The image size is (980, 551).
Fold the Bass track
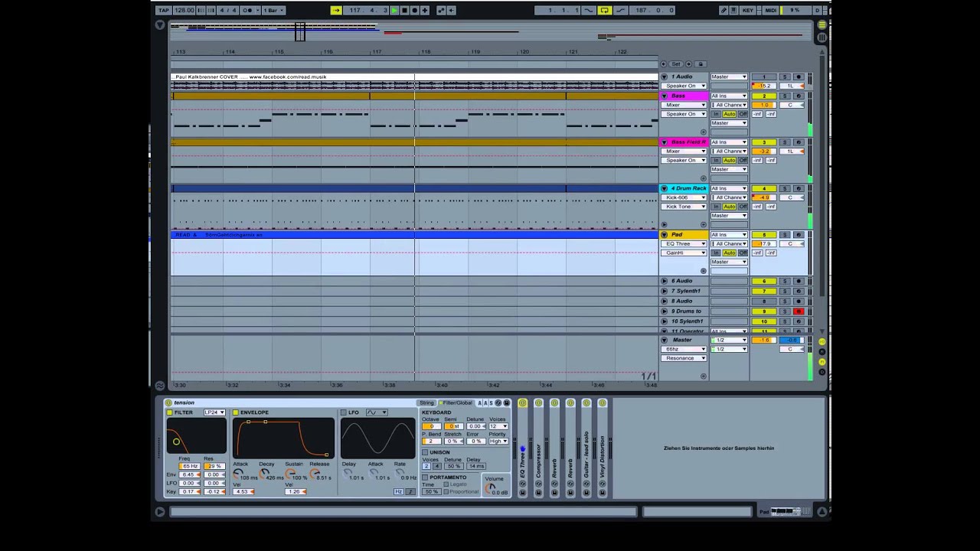click(x=664, y=96)
